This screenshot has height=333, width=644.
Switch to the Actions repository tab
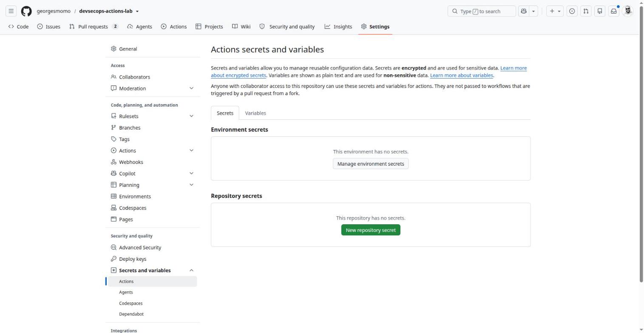[174, 26]
